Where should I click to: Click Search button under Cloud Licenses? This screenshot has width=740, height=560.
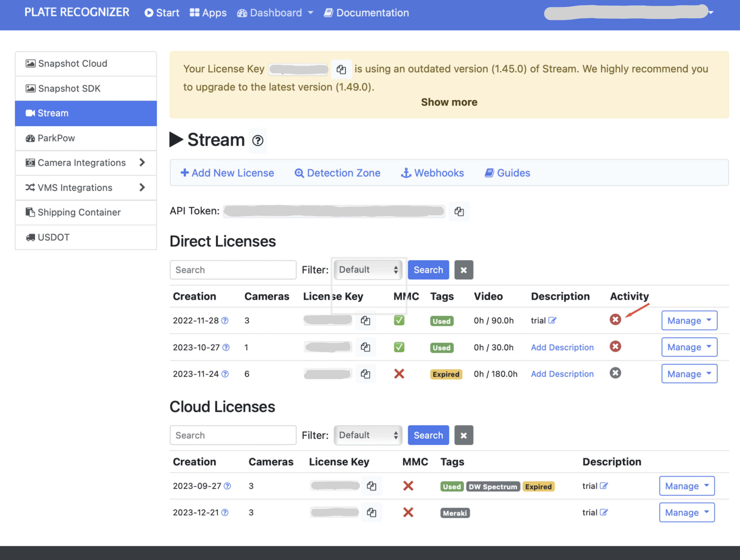[x=428, y=435]
